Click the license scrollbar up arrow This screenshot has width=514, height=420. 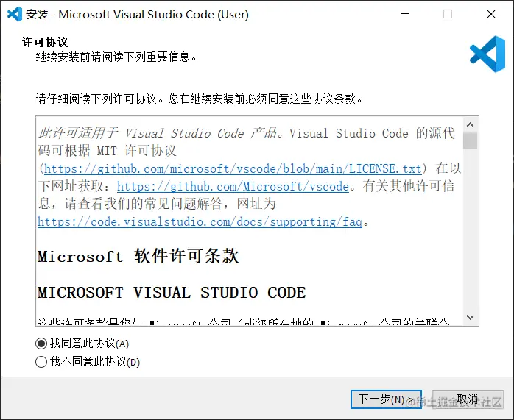[x=471, y=125]
